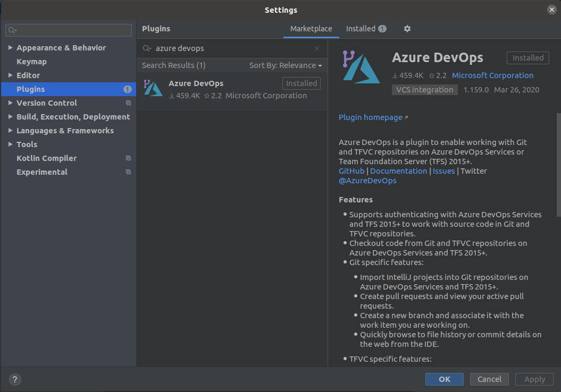Screen dimensions: 561x392
Task: Click version 1.159.0 text
Action: [476, 90]
